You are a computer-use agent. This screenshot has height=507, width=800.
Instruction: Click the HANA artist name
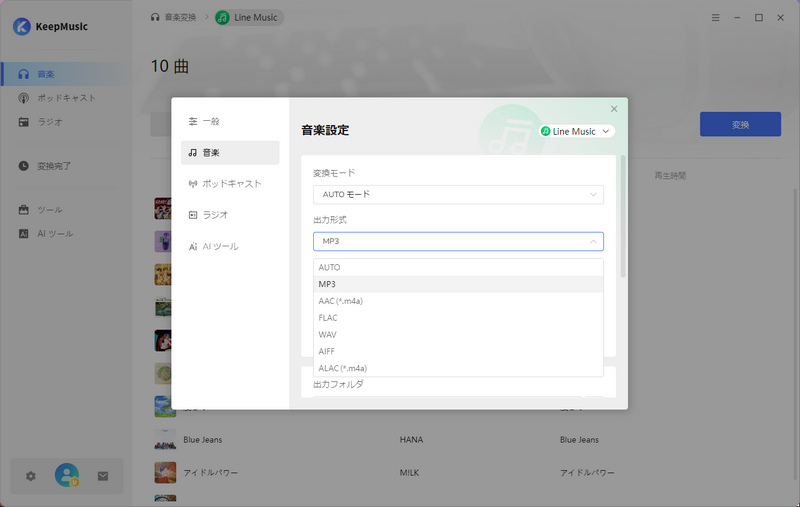pos(411,440)
